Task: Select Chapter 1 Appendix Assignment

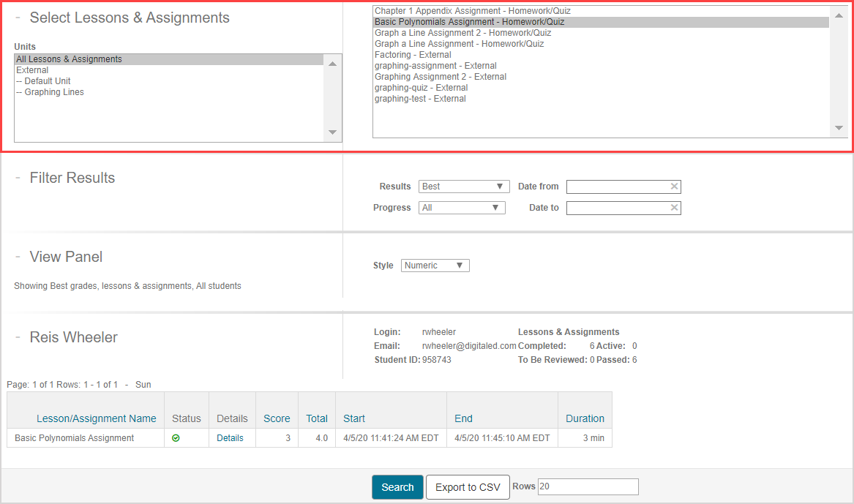Action: (x=472, y=11)
